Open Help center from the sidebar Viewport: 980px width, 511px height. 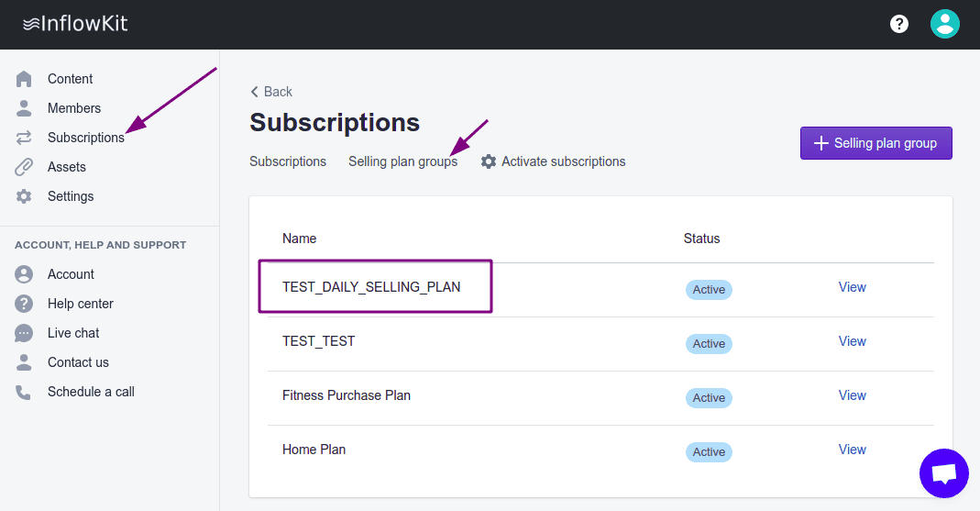(81, 304)
